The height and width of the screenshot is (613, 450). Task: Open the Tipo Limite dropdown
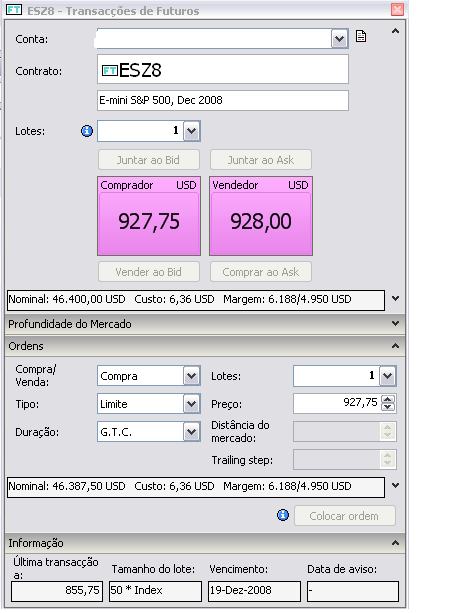coord(192,404)
